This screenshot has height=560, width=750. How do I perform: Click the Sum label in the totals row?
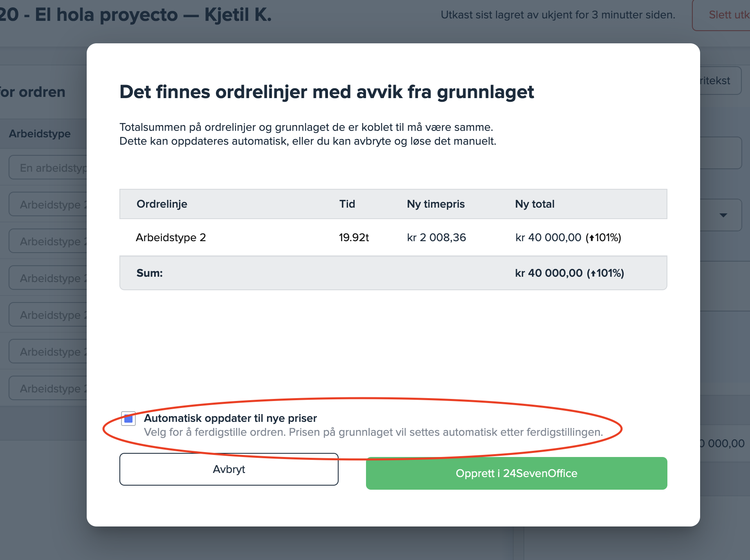point(149,273)
